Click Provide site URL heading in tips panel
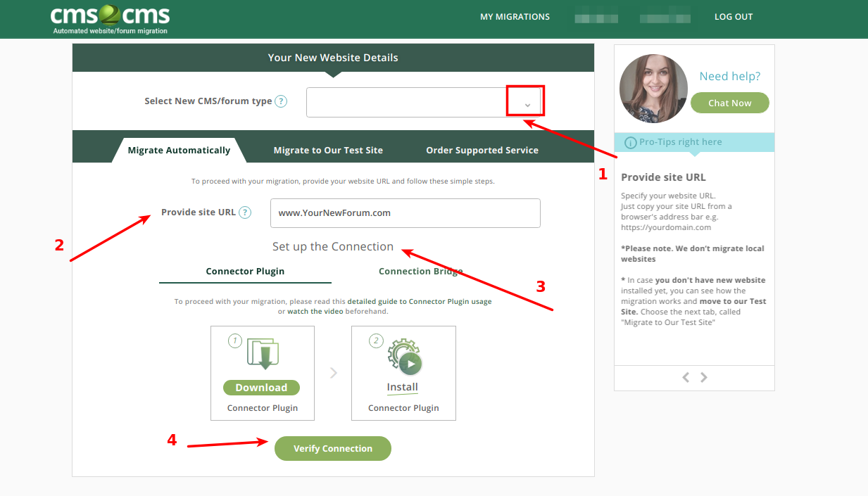This screenshot has height=496, width=868. click(663, 177)
